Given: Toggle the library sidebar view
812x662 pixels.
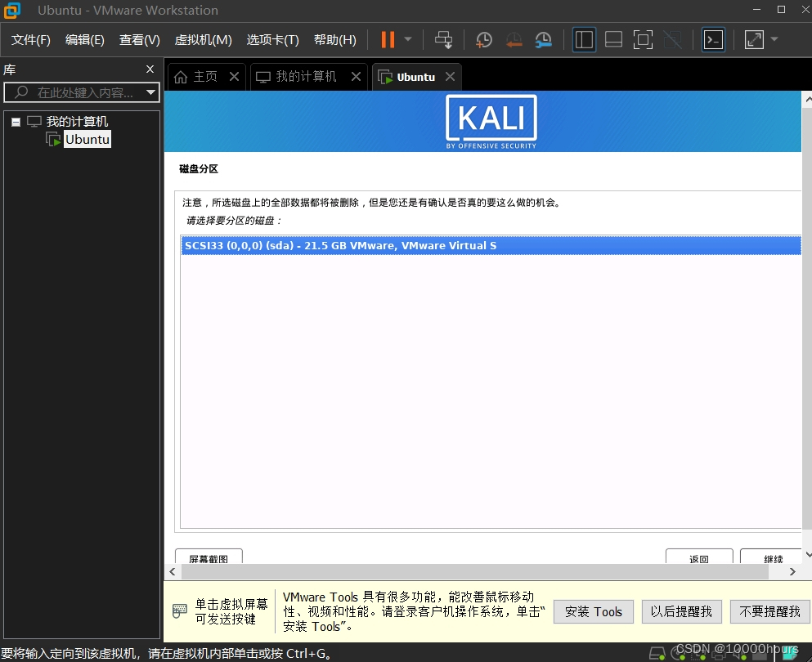Looking at the screenshot, I should click(584, 40).
